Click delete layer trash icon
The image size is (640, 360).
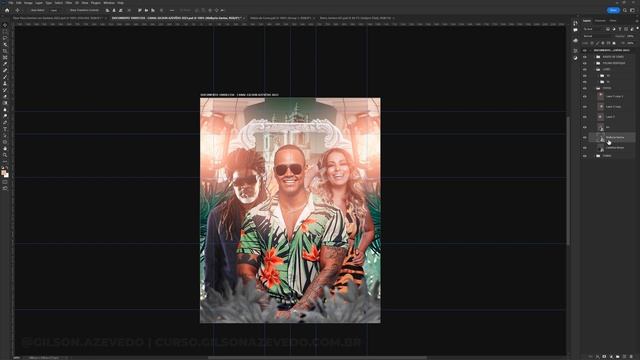point(632,357)
